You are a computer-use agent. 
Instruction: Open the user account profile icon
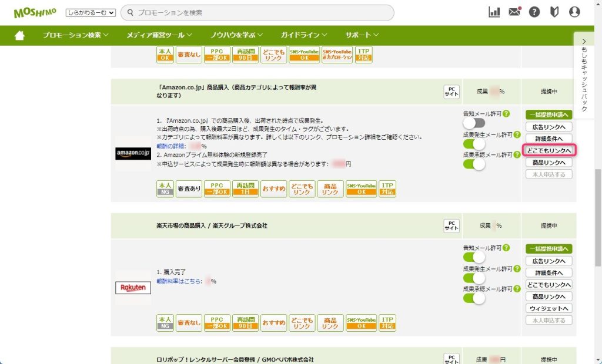pos(574,12)
